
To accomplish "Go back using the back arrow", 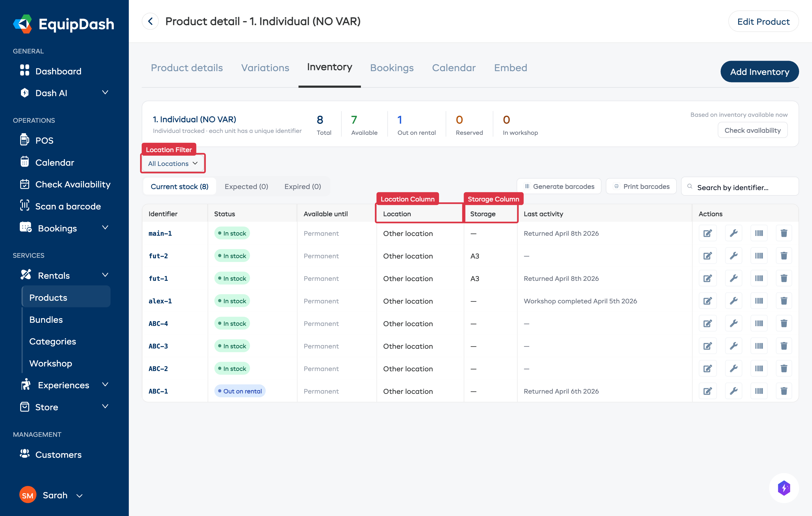I will click(150, 21).
